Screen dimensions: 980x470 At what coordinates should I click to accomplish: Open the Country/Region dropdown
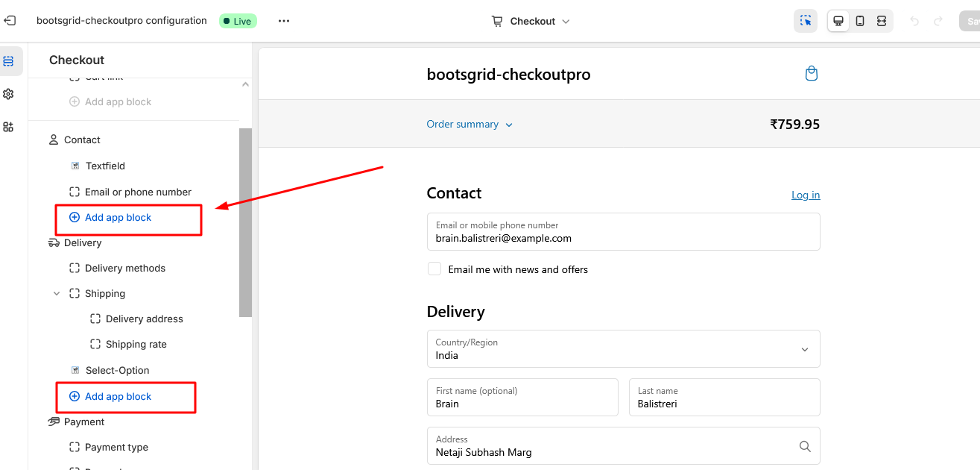[x=623, y=349]
